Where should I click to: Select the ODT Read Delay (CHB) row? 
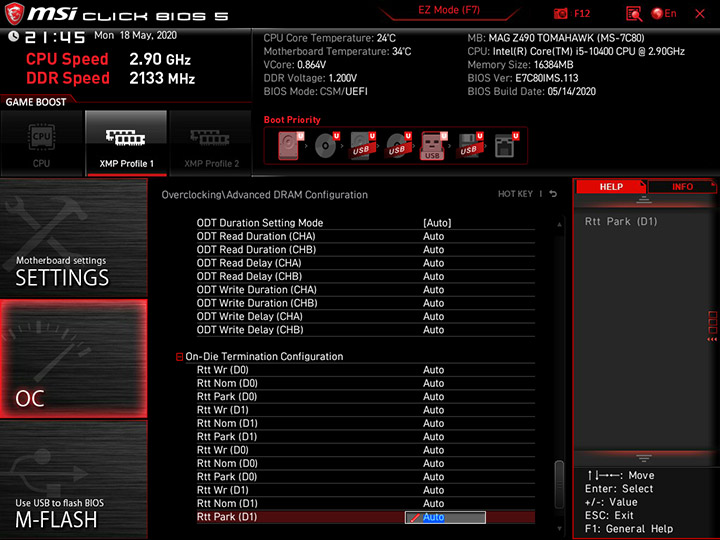point(366,276)
